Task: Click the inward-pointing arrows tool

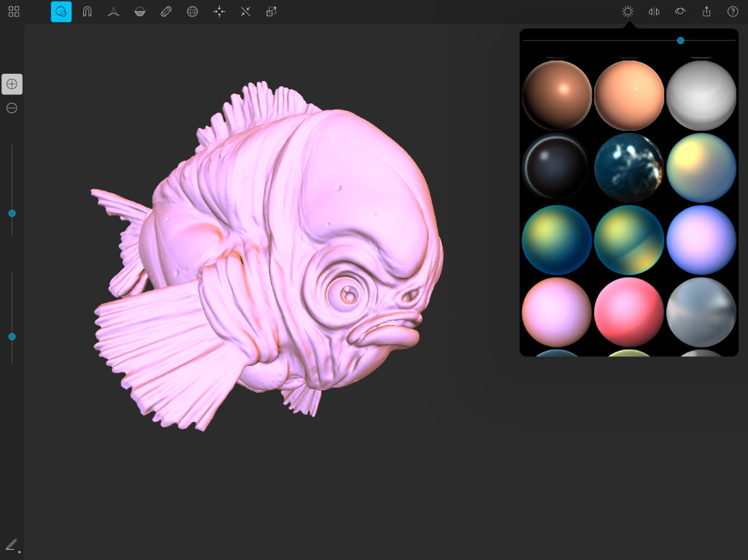Action: pyautogui.click(x=245, y=12)
